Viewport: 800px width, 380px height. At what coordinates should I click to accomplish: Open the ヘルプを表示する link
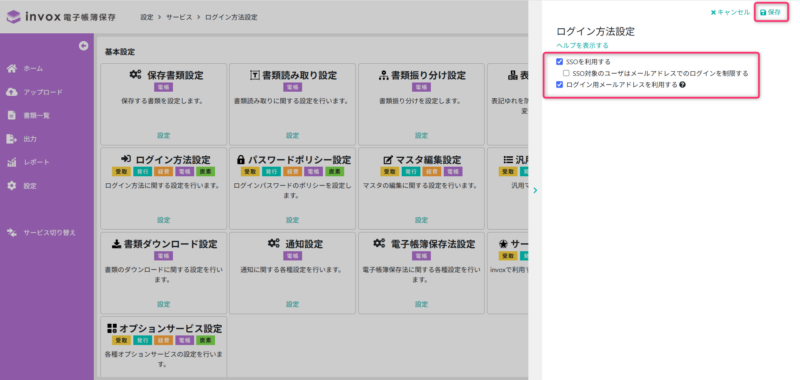point(582,45)
